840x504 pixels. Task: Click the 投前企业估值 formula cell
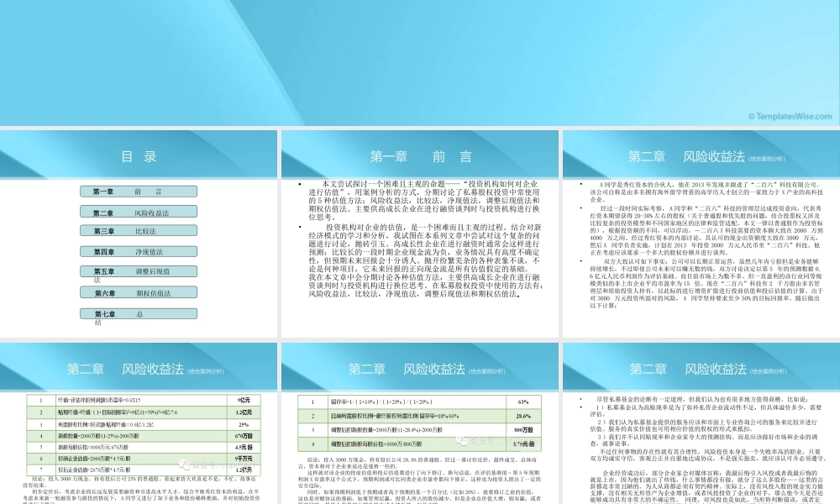(x=141, y=459)
